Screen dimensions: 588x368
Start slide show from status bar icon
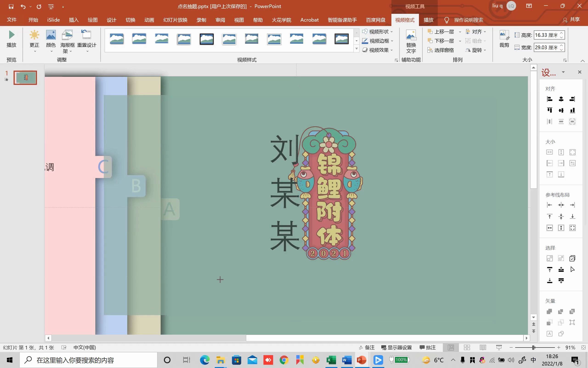(x=499, y=348)
